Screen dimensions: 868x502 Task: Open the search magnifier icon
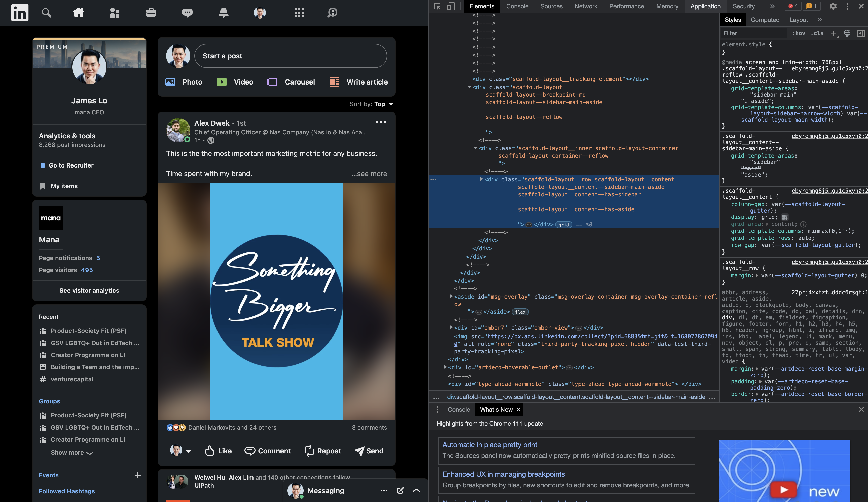[x=46, y=13]
